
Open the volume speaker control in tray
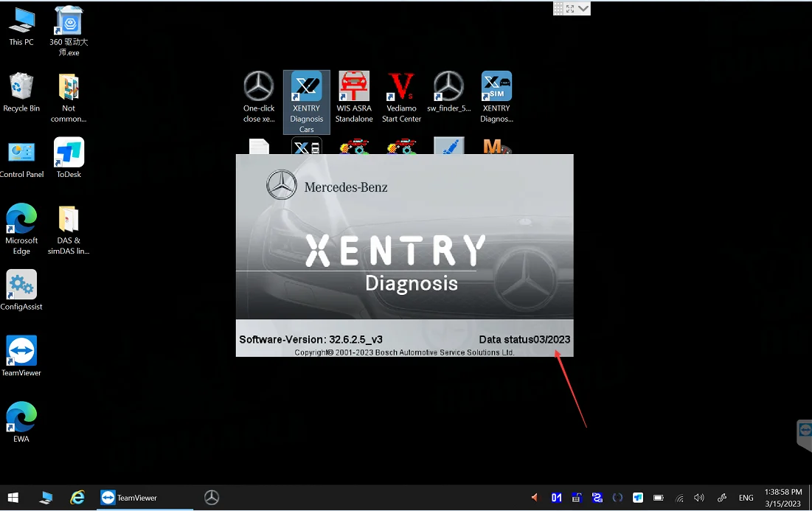(x=699, y=498)
